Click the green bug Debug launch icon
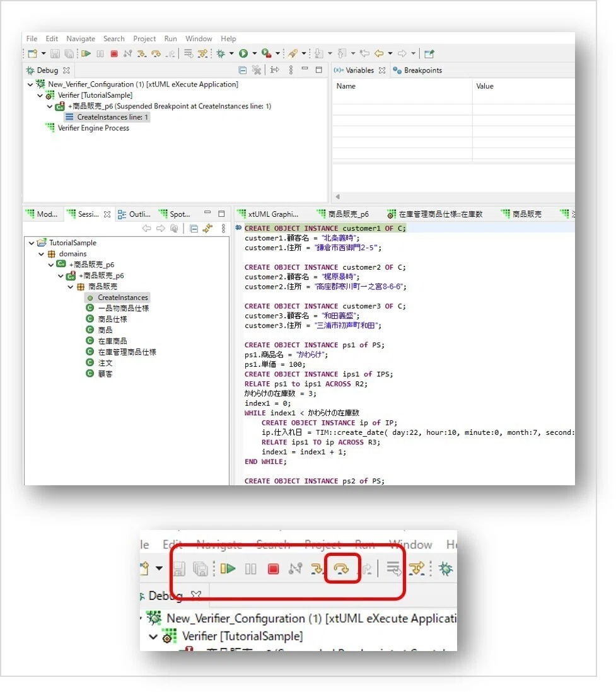The width and height of the screenshot is (616, 692). (x=220, y=54)
